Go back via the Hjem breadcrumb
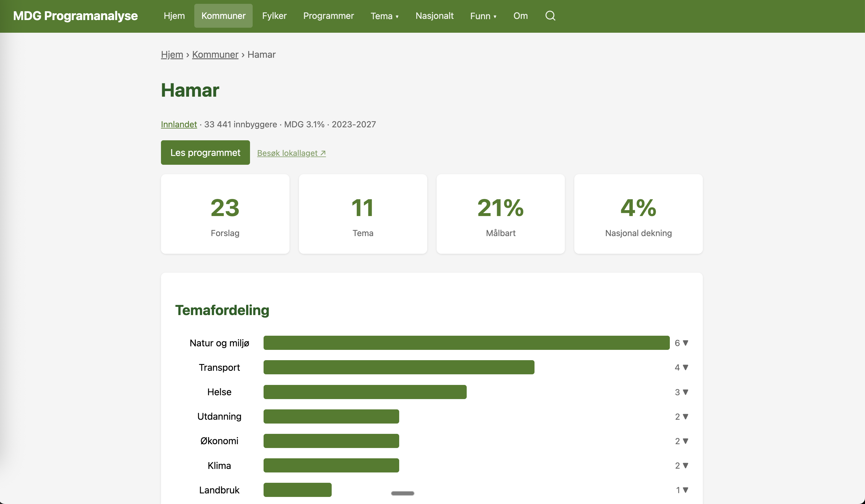Viewport: 865px width, 504px height. (172, 54)
